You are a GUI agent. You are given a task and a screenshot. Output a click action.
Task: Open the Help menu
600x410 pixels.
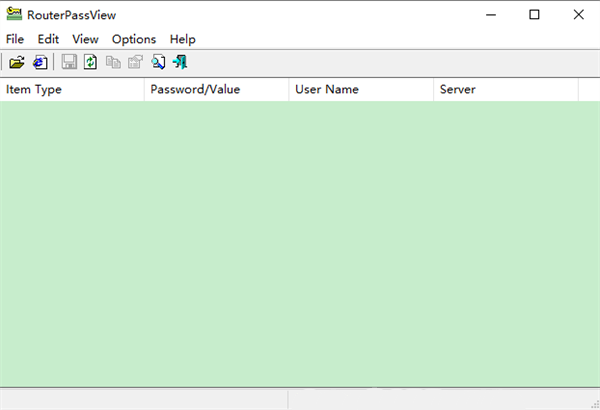pyautogui.click(x=183, y=39)
